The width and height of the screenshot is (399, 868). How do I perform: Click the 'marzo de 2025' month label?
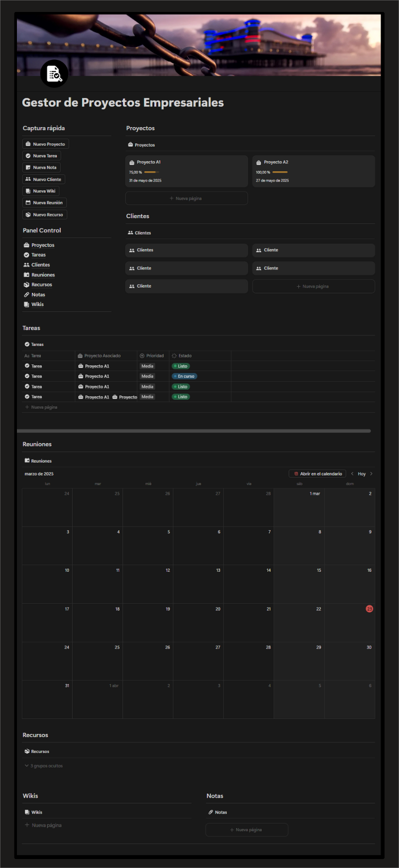[x=39, y=474]
